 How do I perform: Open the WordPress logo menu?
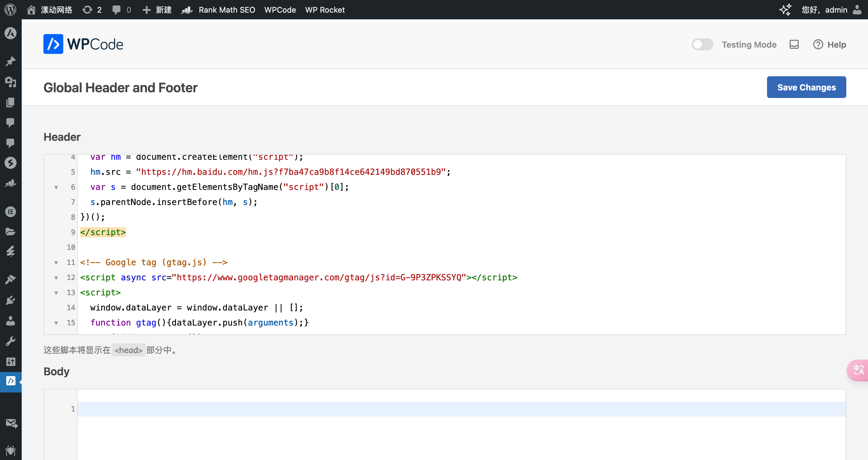point(10,9)
